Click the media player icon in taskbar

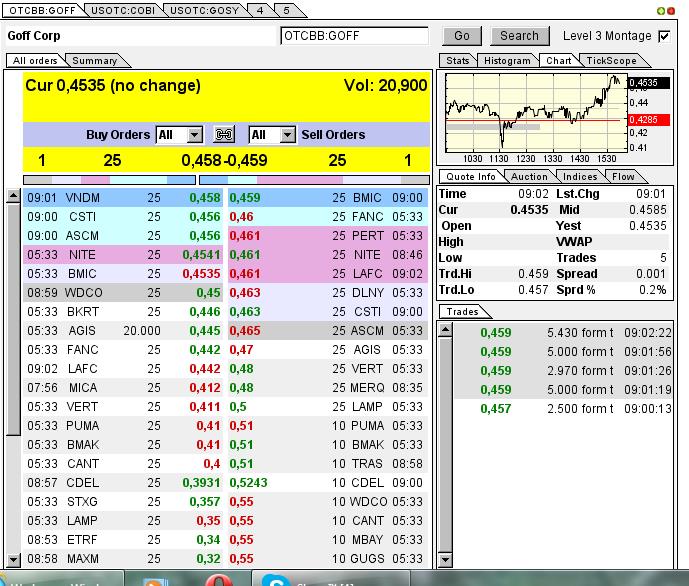coord(155,582)
